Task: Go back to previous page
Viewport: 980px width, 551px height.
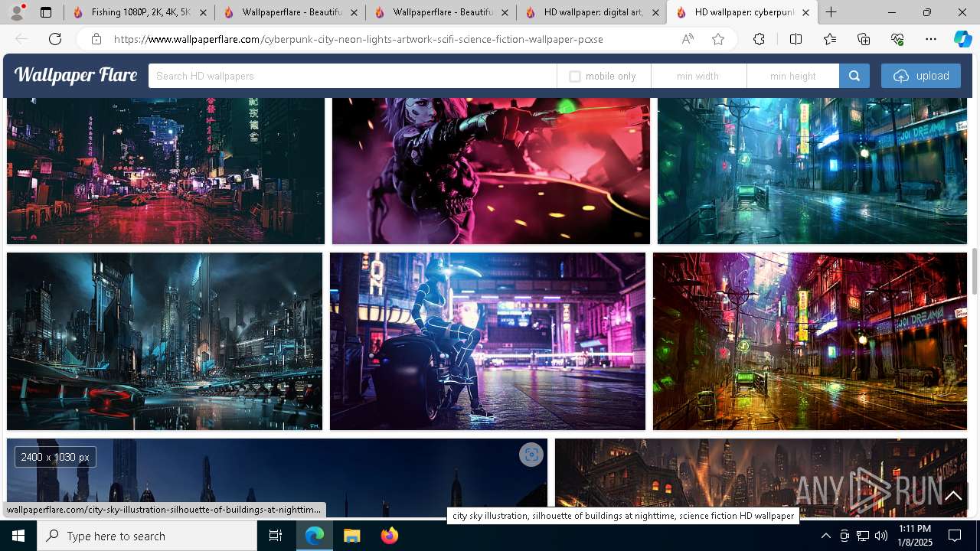Action: coord(21,39)
